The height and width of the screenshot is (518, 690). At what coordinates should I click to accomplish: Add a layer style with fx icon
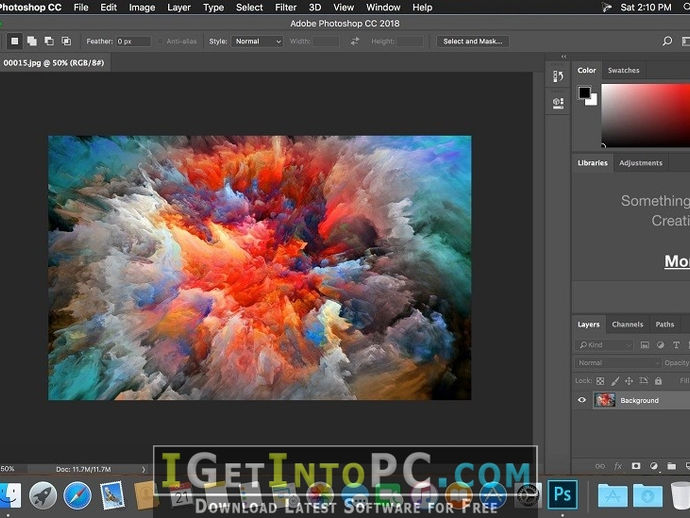click(x=618, y=466)
